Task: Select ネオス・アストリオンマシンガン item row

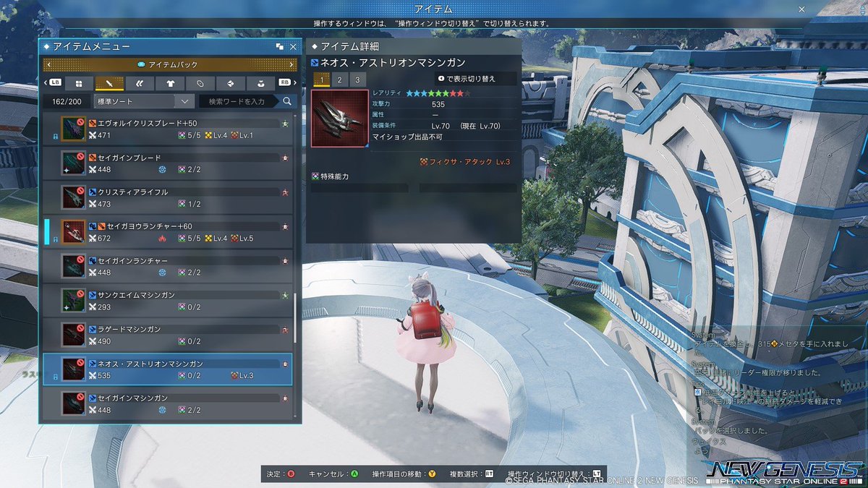Action: (168, 369)
